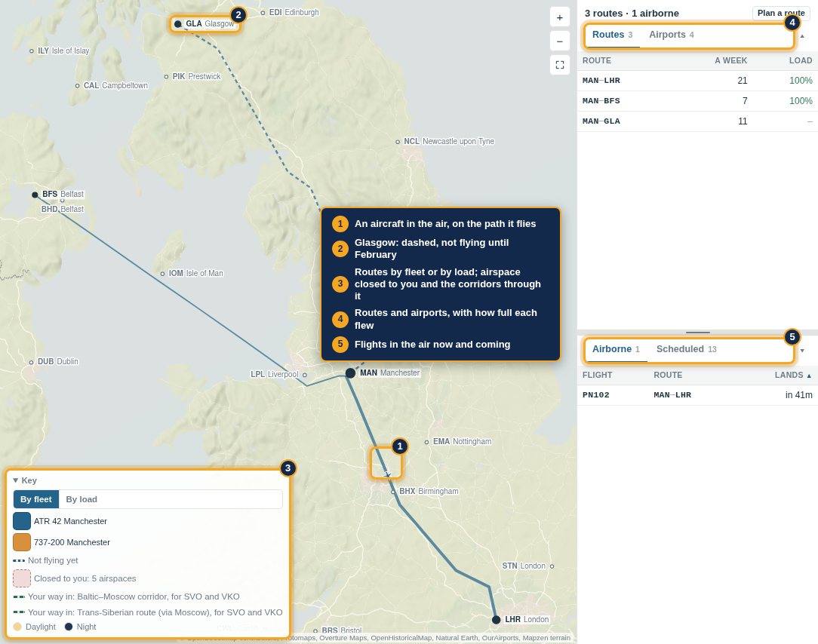
Task: Select the GLA Glasgow airport marker
Action: pyautogui.click(x=178, y=24)
